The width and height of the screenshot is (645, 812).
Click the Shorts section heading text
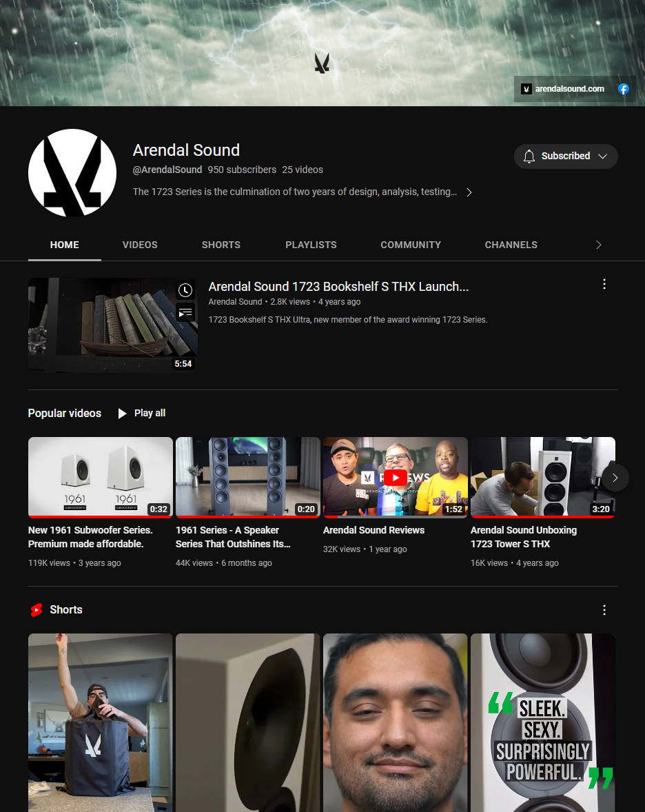click(x=66, y=610)
